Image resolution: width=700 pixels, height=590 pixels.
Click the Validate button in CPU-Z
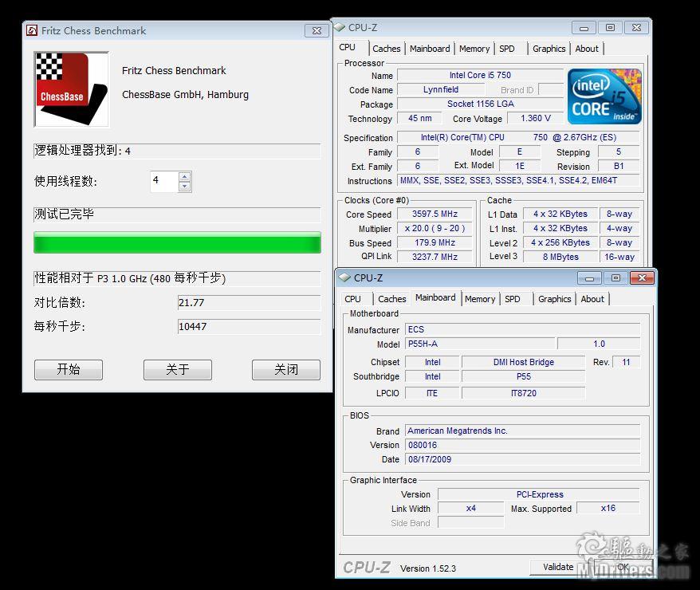pos(558,567)
